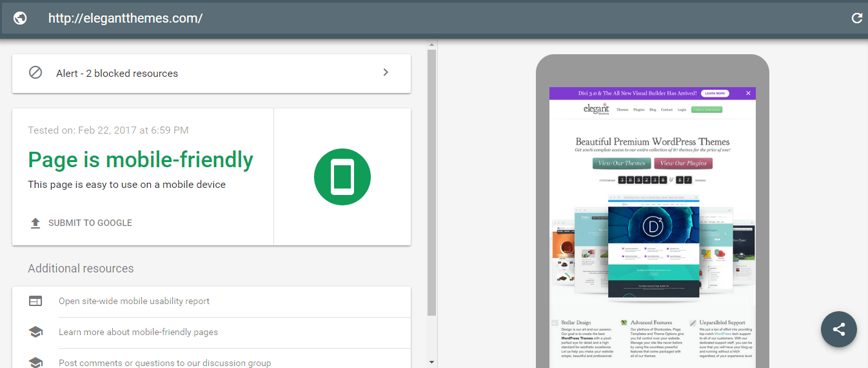The height and width of the screenshot is (368, 868).
Task: Click the 'easy to use on a mobile device' text
Action: pos(127,185)
